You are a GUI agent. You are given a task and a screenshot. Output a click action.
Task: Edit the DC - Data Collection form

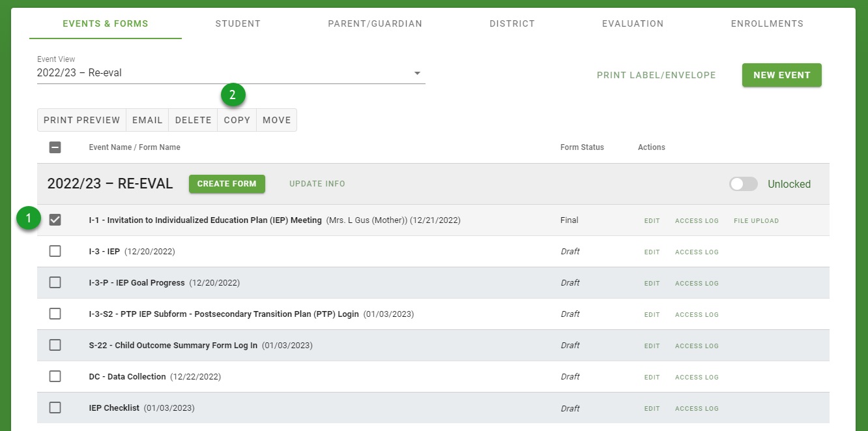click(x=652, y=378)
